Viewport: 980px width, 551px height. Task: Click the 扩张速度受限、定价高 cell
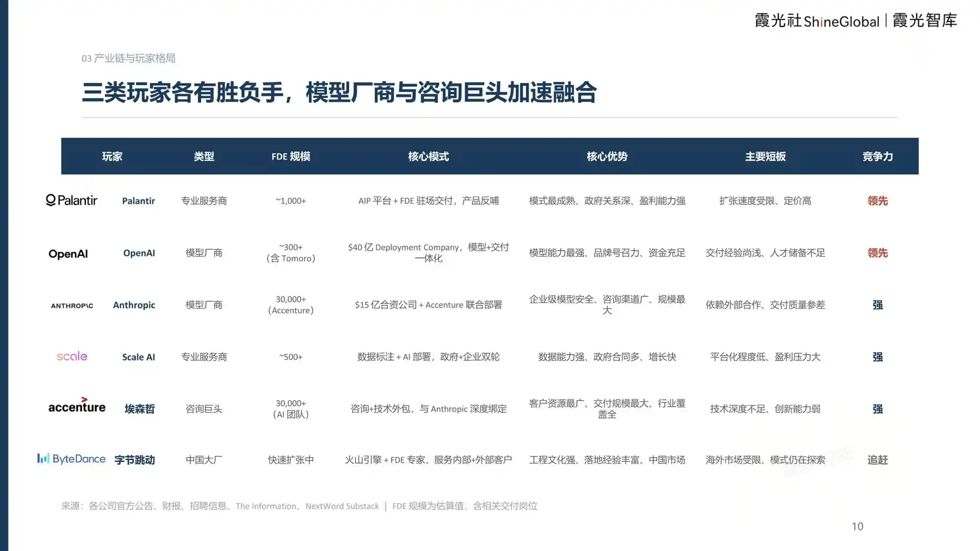(x=765, y=201)
